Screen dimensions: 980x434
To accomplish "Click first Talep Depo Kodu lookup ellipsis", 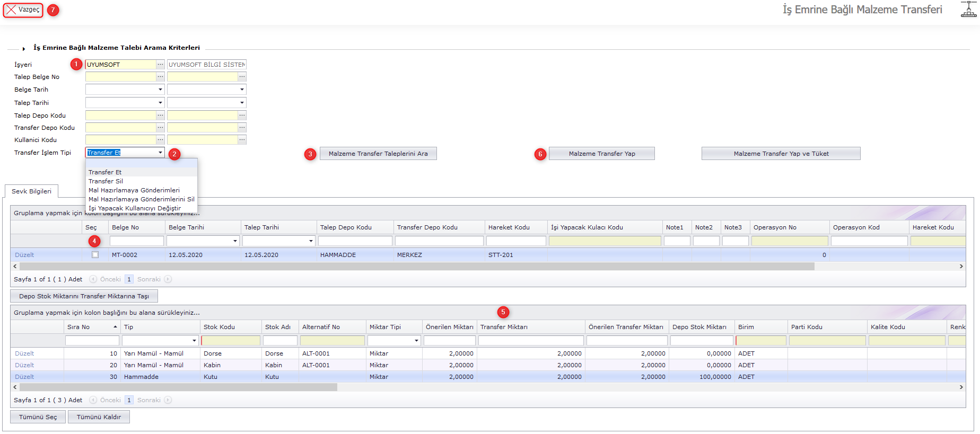I will click(160, 116).
